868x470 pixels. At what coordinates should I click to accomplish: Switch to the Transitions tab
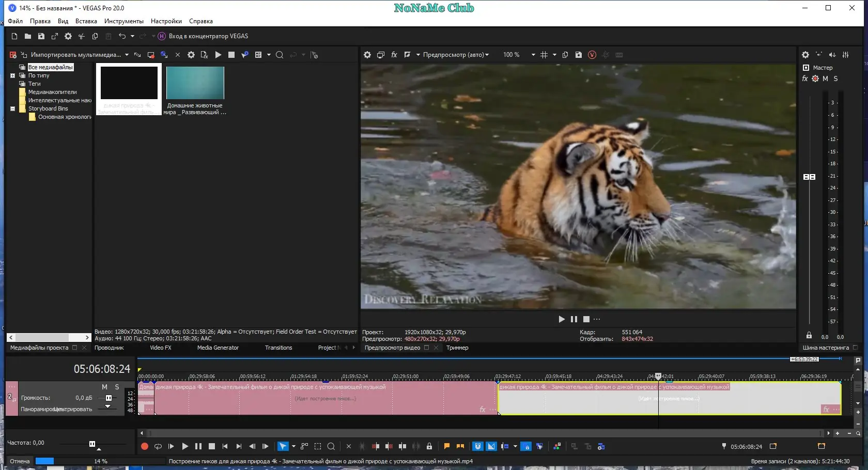(x=278, y=348)
